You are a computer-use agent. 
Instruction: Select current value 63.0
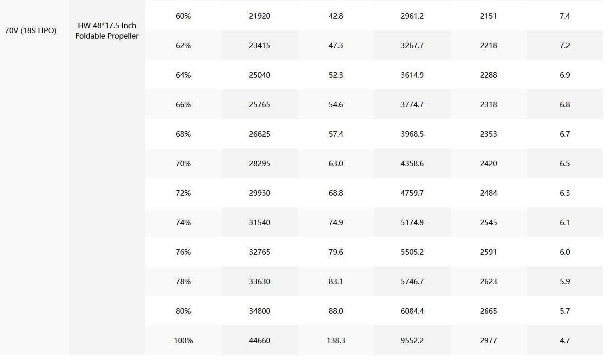point(336,163)
